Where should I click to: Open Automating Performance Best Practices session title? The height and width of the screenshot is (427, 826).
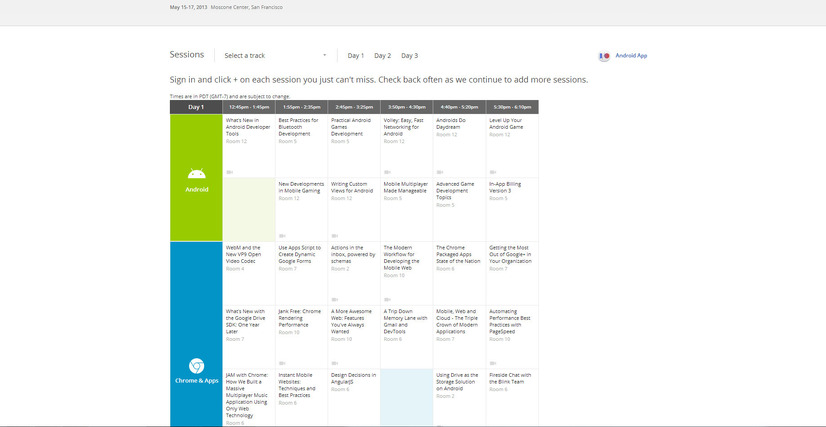pos(509,321)
